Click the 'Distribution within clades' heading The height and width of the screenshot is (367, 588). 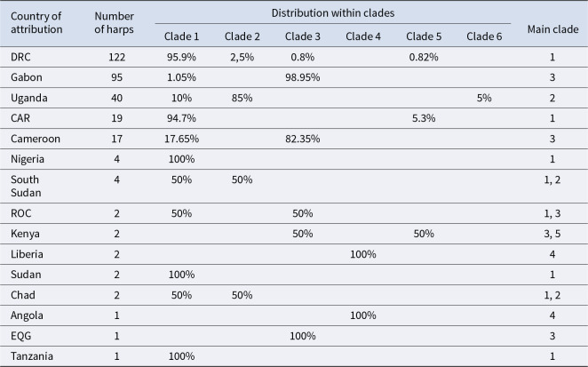coord(332,13)
